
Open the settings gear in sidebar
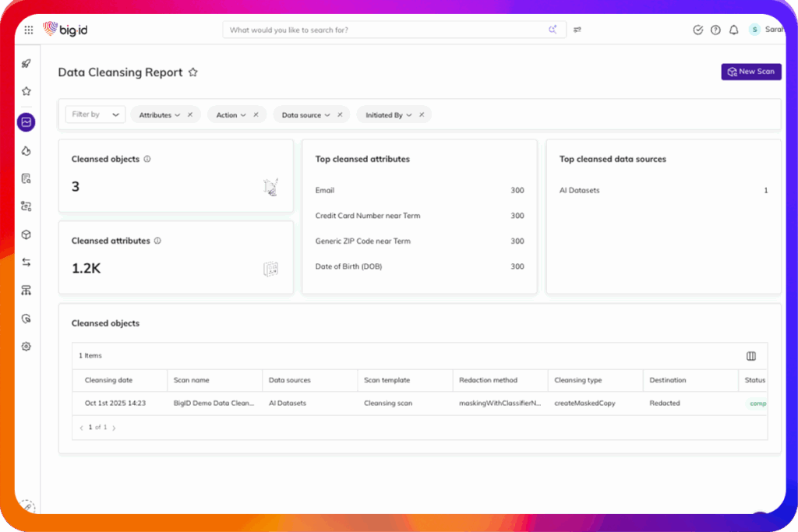tap(26, 347)
